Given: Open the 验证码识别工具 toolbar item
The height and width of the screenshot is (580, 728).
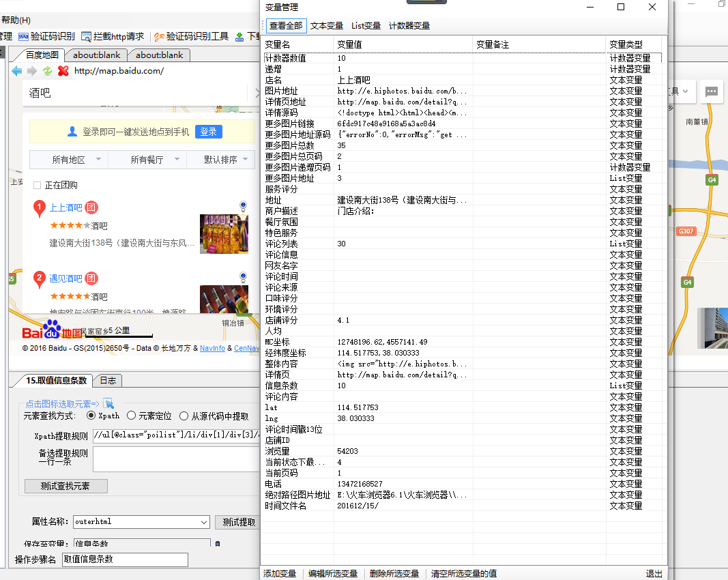Looking at the screenshot, I should coord(191,36).
